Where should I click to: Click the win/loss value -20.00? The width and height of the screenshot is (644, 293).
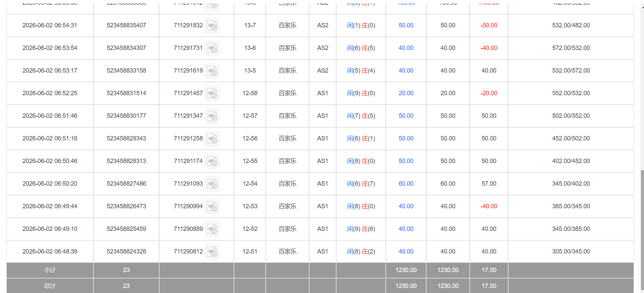pos(489,93)
